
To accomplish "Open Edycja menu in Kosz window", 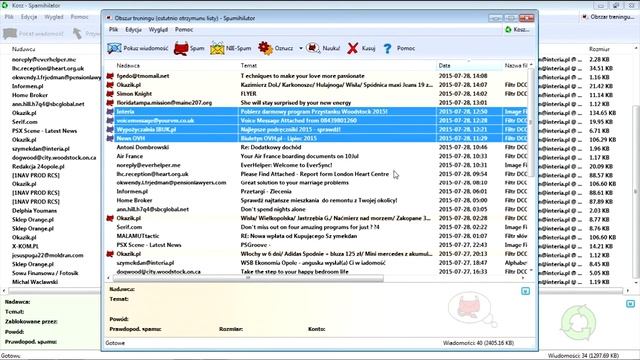I will (29, 17).
